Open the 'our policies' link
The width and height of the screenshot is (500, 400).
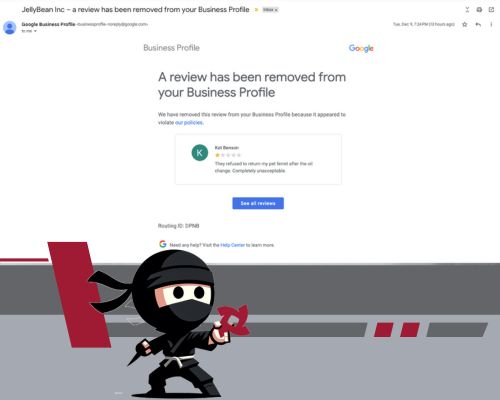click(189, 123)
